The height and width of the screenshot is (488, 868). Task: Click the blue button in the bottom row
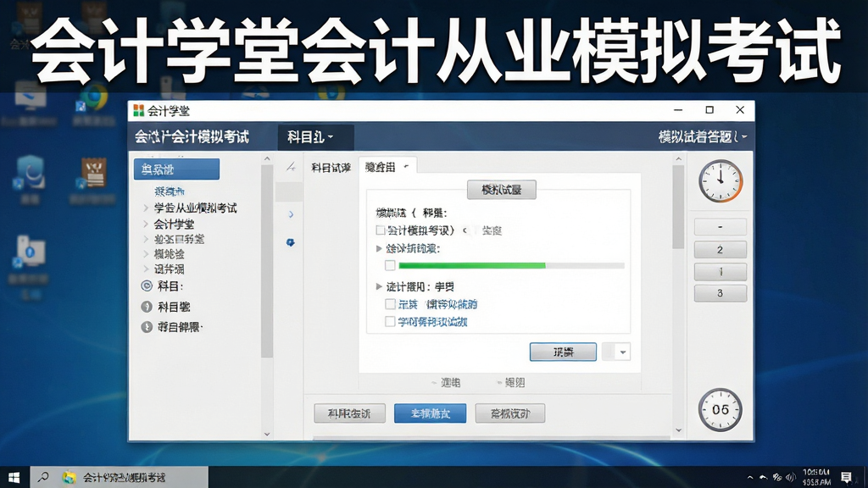point(430,413)
